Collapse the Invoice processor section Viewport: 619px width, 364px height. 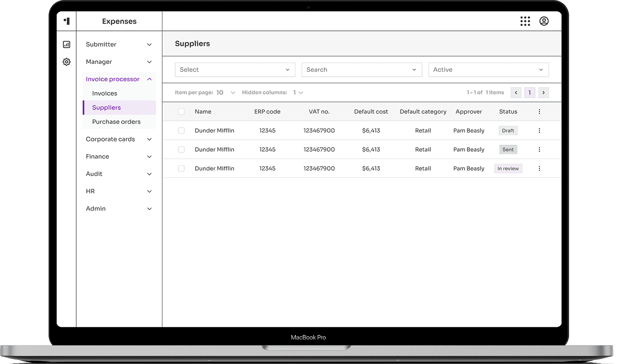tap(119, 79)
